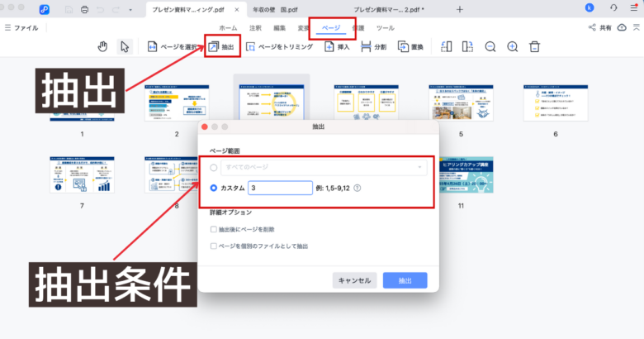Select the hand pan tool
The height and width of the screenshot is (339, 644).
[102, 46]
